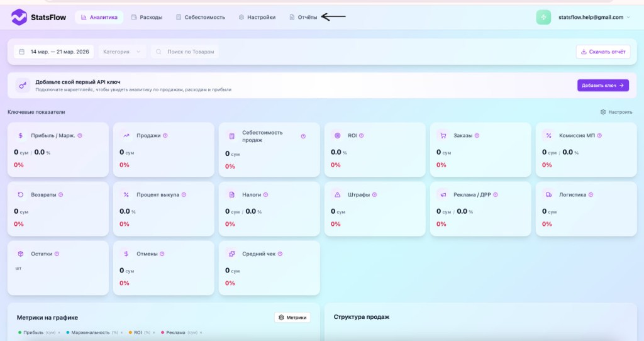The height and width of the screenshot is (341, 644).
Task: Open info hint next to Отмены
Action: point(162,254)
